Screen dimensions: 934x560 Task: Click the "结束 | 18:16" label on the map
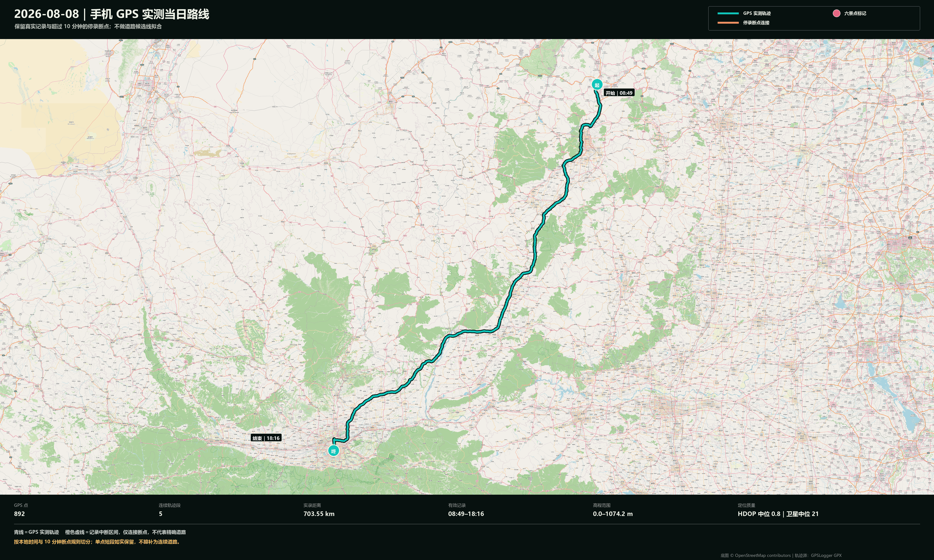point(266,438)
